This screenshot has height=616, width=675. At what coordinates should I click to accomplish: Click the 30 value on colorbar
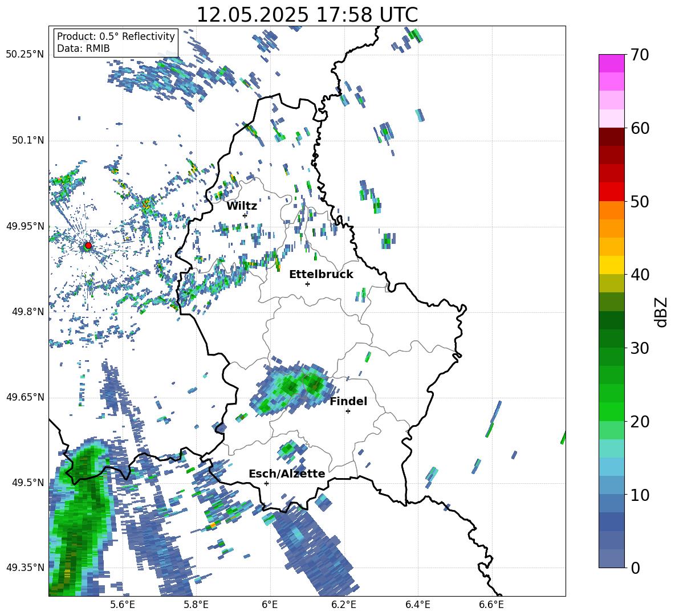point(640,348)
